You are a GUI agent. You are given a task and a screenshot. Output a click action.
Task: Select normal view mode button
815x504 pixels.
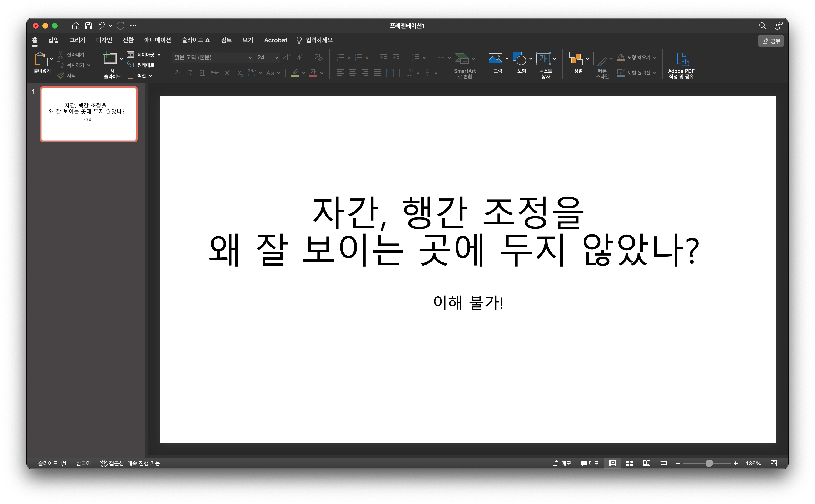point(612,463)
